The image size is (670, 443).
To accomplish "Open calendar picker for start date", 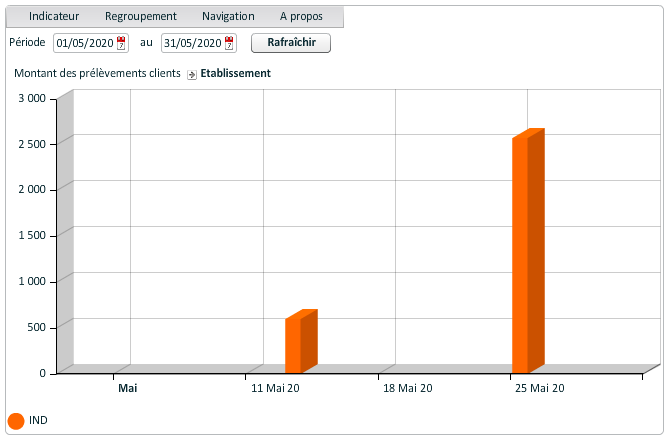I will (121, 43).
